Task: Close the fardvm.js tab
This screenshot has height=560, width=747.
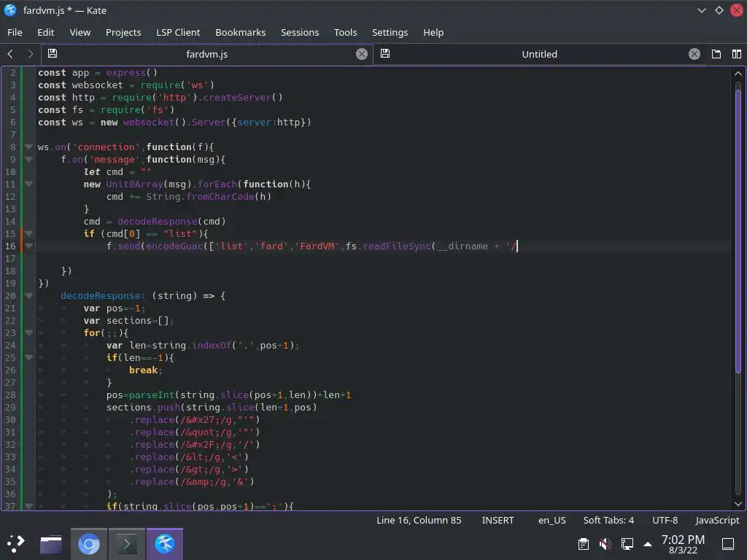Action: [362, 54]
